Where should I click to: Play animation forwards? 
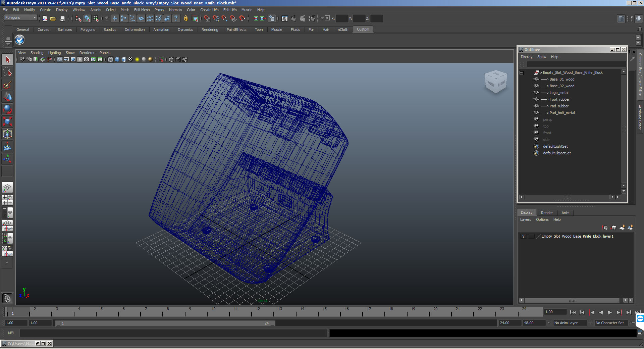tap(610, 312)
